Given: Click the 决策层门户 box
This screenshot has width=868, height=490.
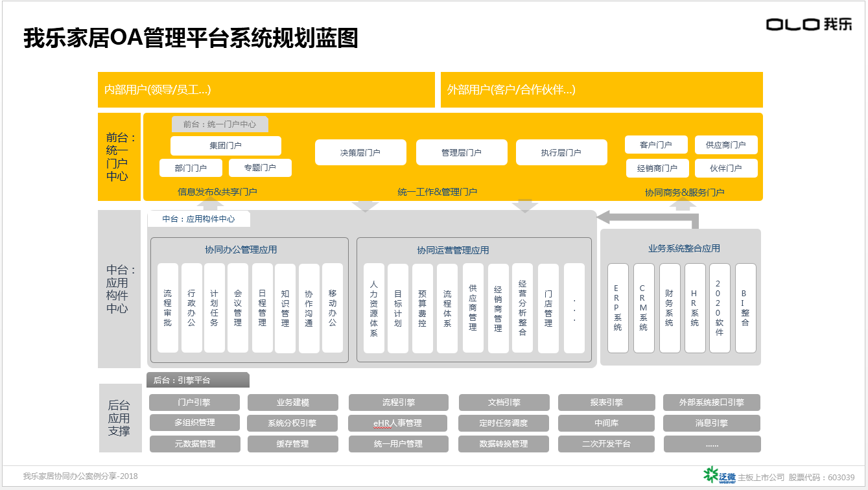Looking at the screenshot, I should [x=360, y=152].
